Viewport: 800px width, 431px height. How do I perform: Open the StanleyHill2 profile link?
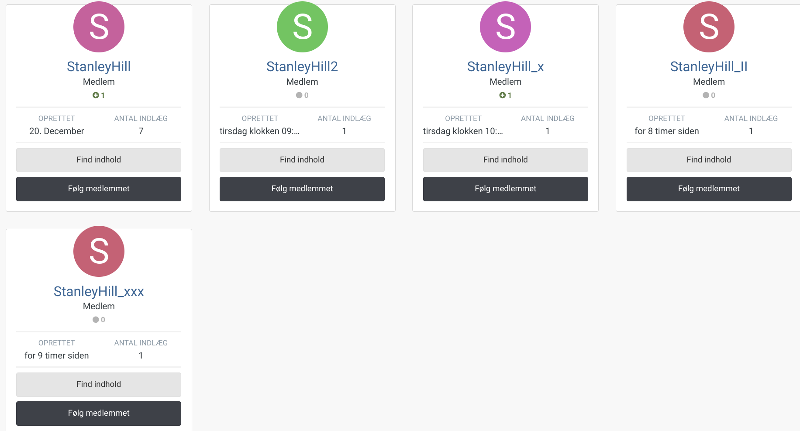[x=302, y=67]
